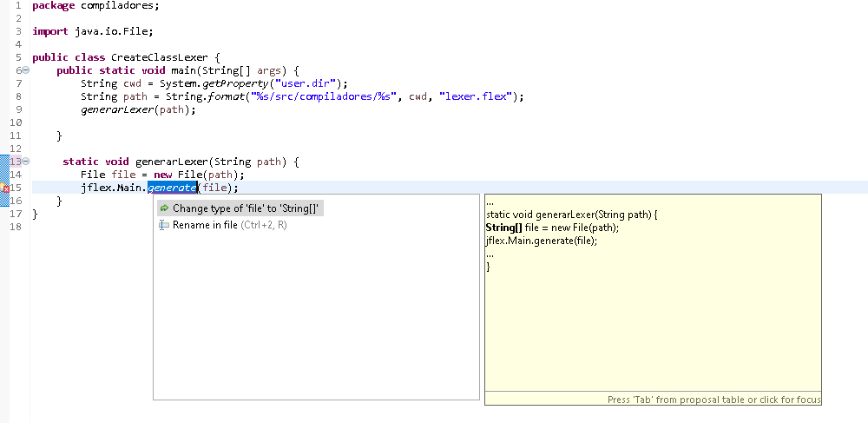Click line number 18 in the gutter
Screen dimensions: 868x423
[x=16, y=227]
